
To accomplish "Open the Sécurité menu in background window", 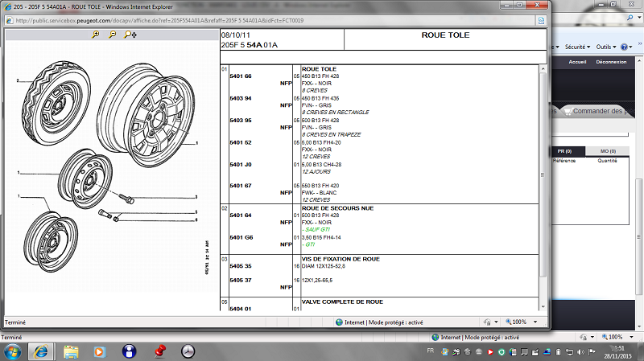I will tap(577, 47).
